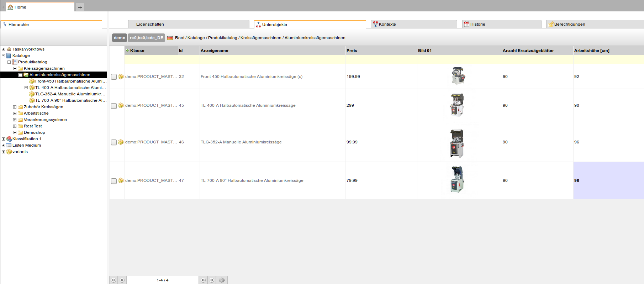Click the product box icon for row 45
644x284 pixels.
121,105
